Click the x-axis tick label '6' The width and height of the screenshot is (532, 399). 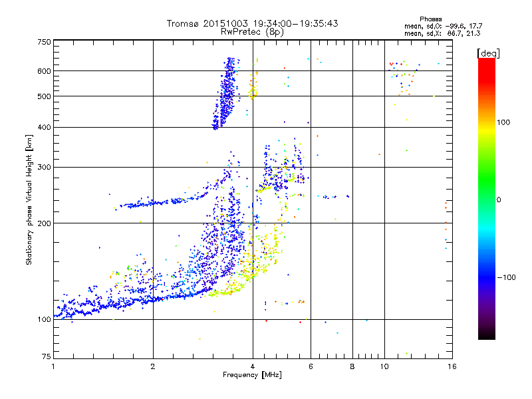tap(311, 366)
